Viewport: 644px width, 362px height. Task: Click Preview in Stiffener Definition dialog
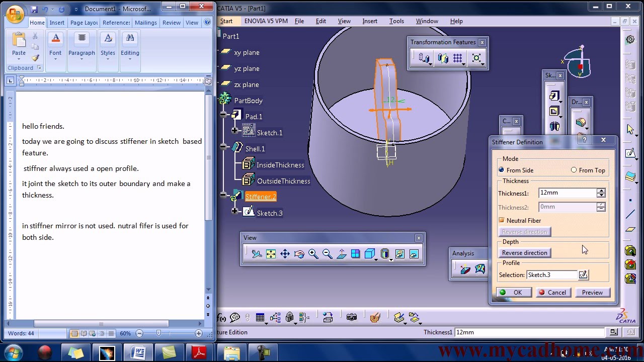[592, 292]
